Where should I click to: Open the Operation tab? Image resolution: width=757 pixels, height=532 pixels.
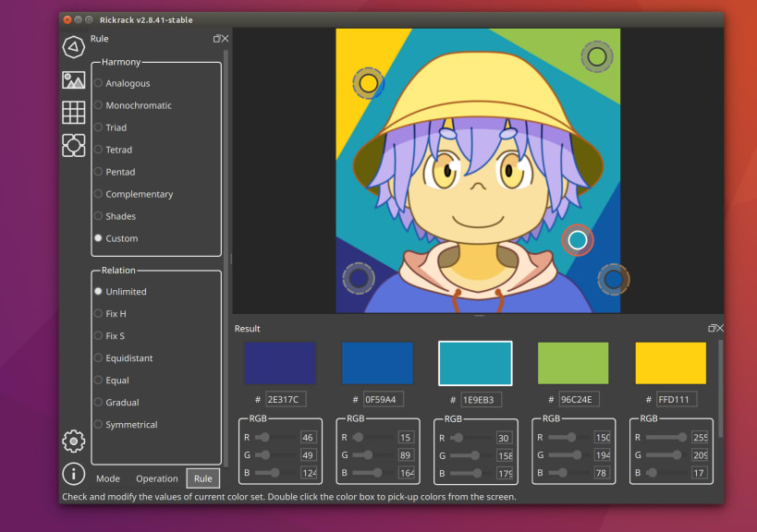point(157,478)
